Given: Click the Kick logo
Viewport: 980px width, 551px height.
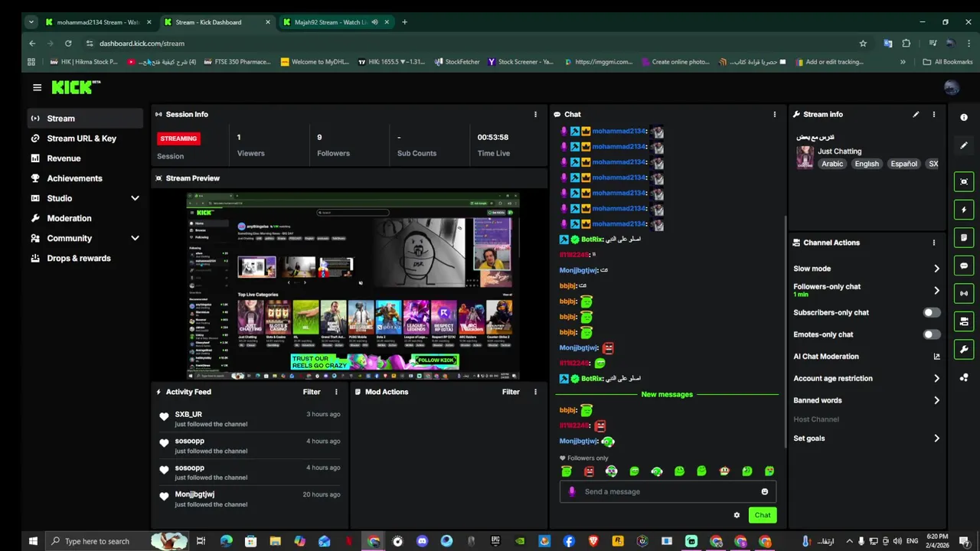Looking at the screenshot, I should tap(75, 87).
